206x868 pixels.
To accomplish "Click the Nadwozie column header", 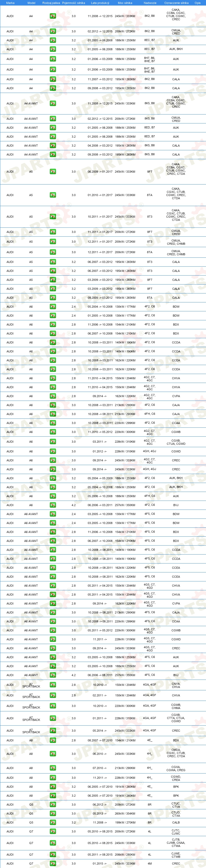I will pyautogui.click(x=150, y=3).
